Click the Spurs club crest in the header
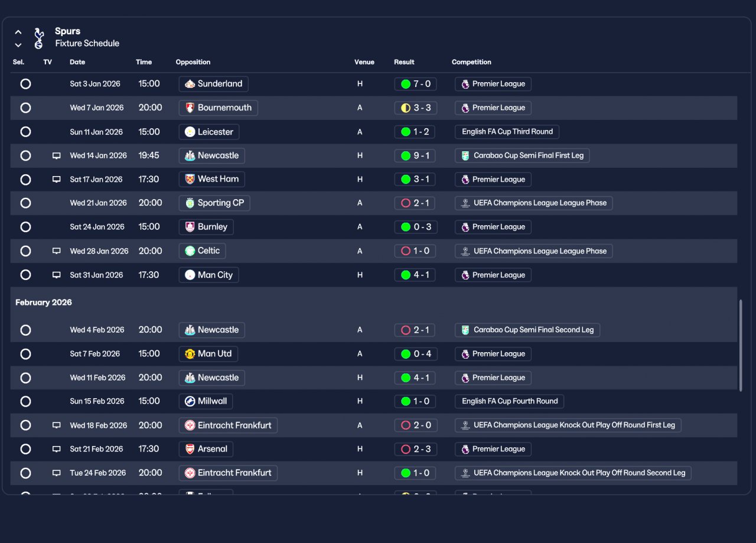The image size is (756, 543). tap(39, 38)
